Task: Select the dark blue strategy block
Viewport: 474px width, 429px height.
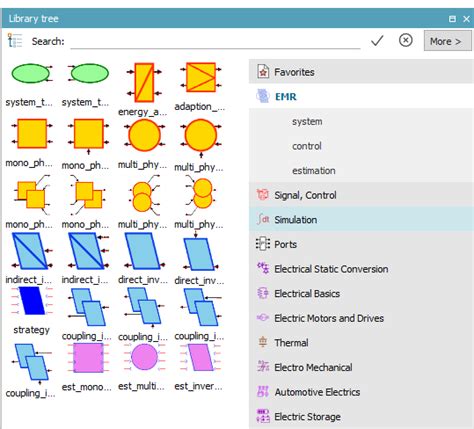Action: 32,301
